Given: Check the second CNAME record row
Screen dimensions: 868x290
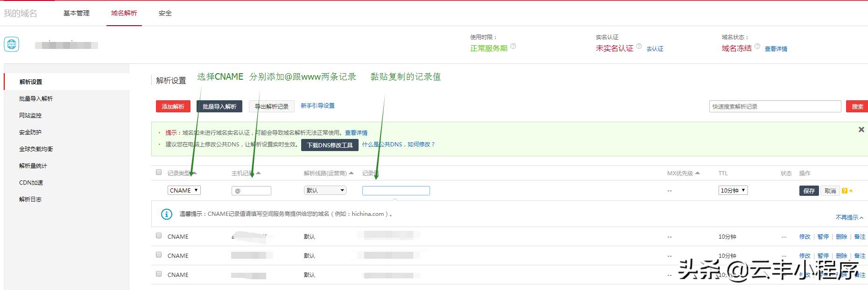Looking at the screenshot, I should pos(159,255).
